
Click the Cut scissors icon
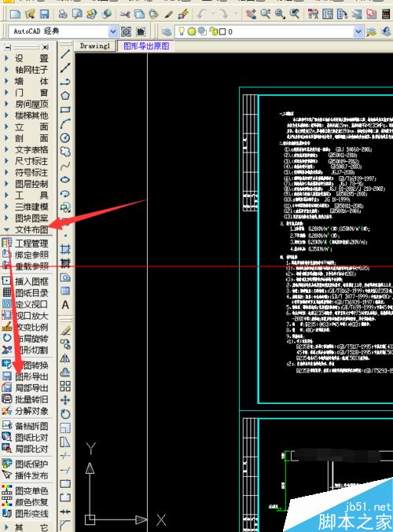(125, 14)
